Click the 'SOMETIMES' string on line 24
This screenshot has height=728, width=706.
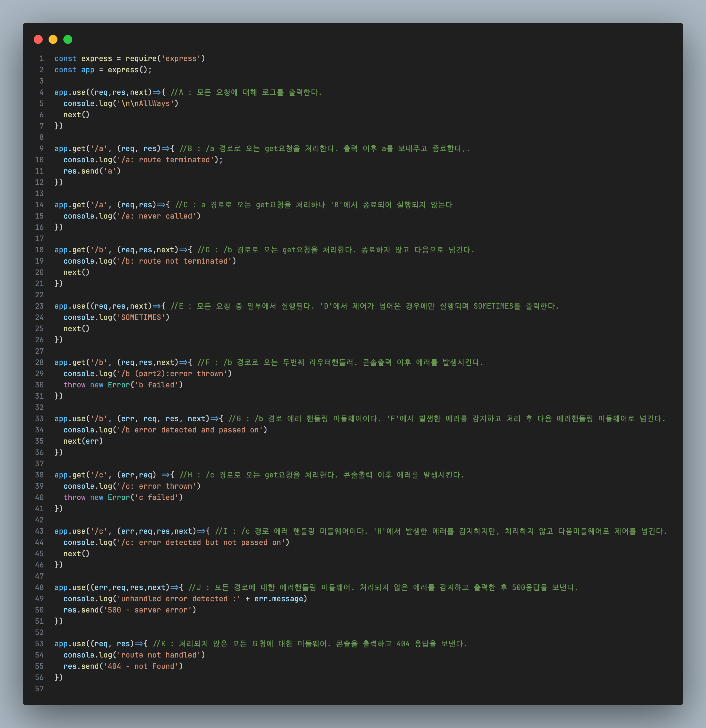(x=141, y=318)
